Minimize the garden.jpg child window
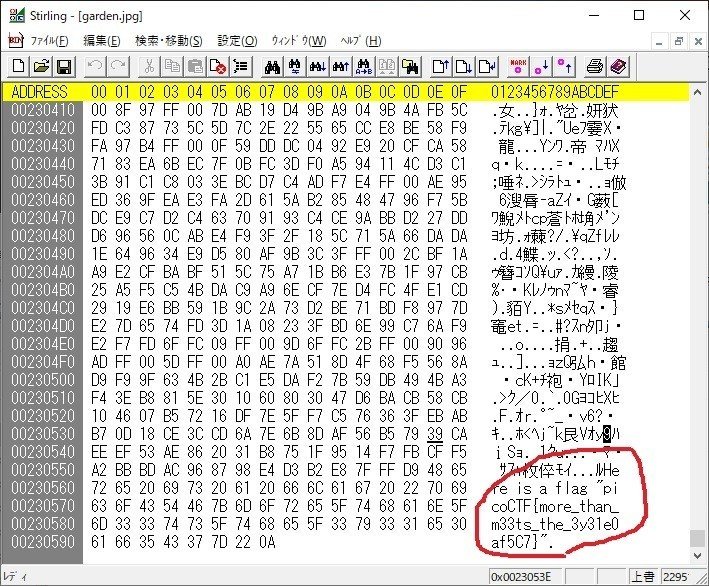709x586 pixels. [x=659, y=42]
